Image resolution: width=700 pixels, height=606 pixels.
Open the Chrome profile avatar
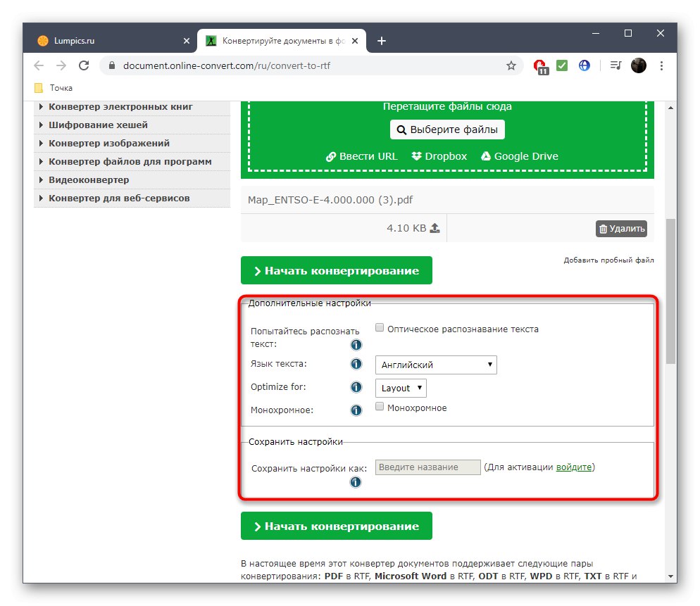click(638, 65)
